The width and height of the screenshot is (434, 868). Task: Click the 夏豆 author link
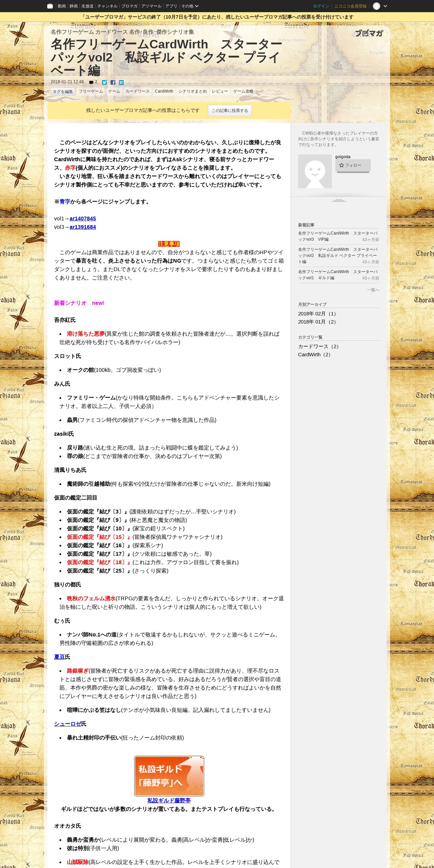click(x=59, y=657)
